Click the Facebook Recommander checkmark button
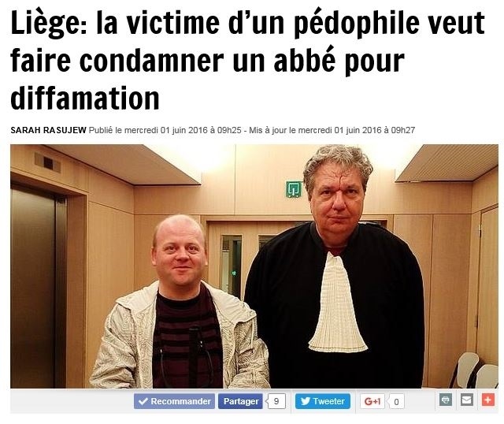504x424 pixels. pyautogui.click(x=174, y=401)
